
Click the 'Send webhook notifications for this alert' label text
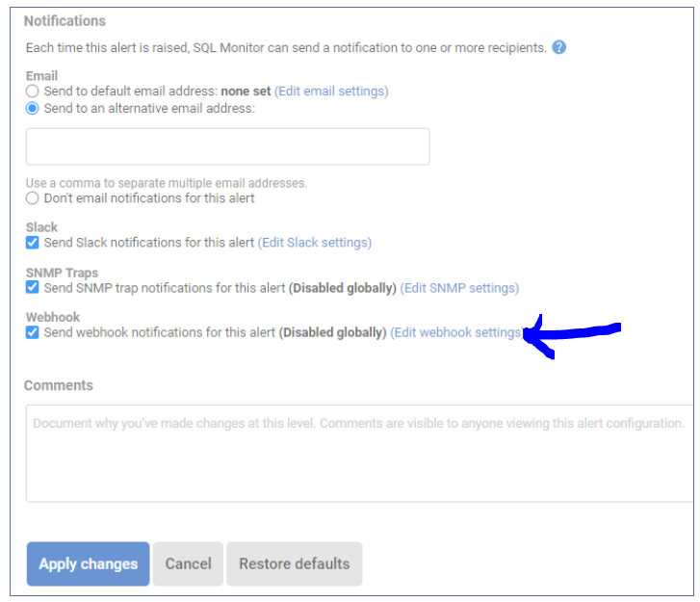(160, 332)
